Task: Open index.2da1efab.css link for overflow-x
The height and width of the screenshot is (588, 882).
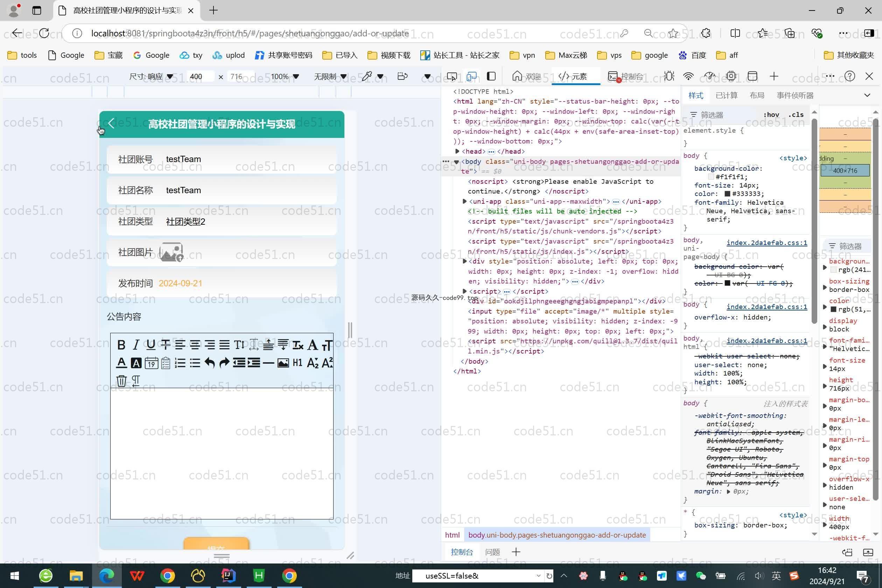Action: click(x=766, y=306)
